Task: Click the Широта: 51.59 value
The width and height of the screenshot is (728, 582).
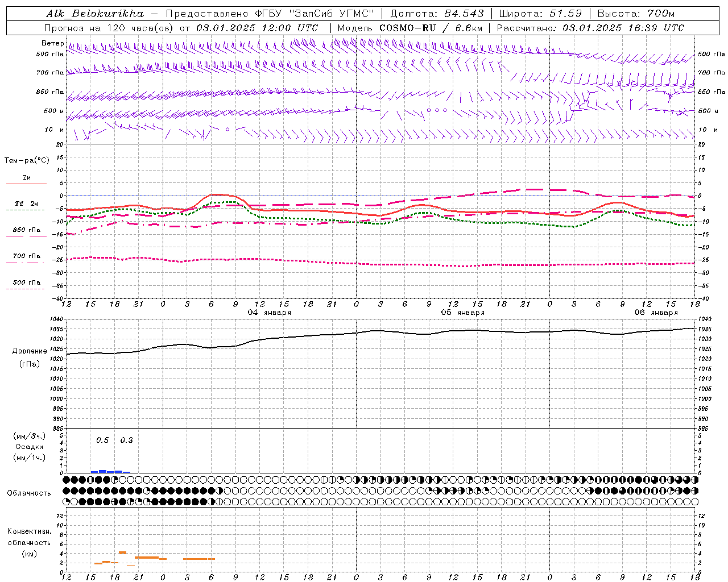Action: point(540,14)
